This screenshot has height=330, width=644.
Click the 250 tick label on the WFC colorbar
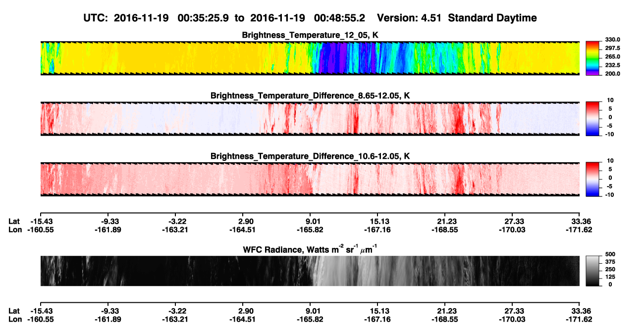tap(610, 269)
